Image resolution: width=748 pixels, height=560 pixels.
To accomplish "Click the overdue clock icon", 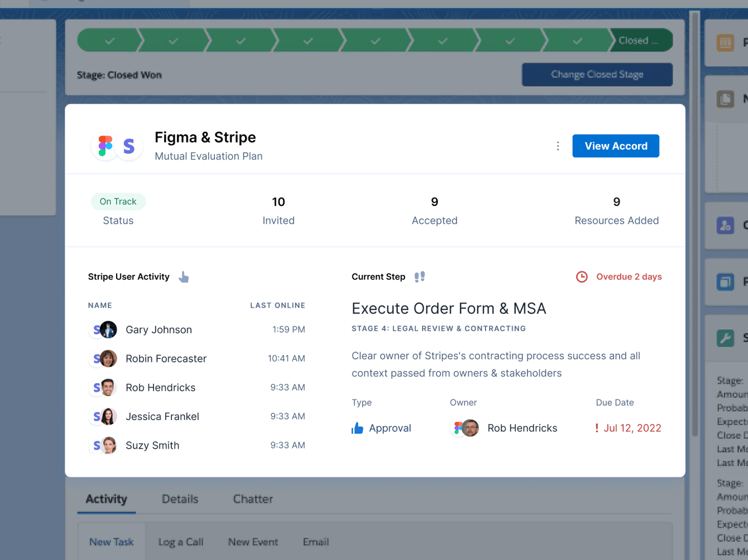I will (x=582, y=277).
